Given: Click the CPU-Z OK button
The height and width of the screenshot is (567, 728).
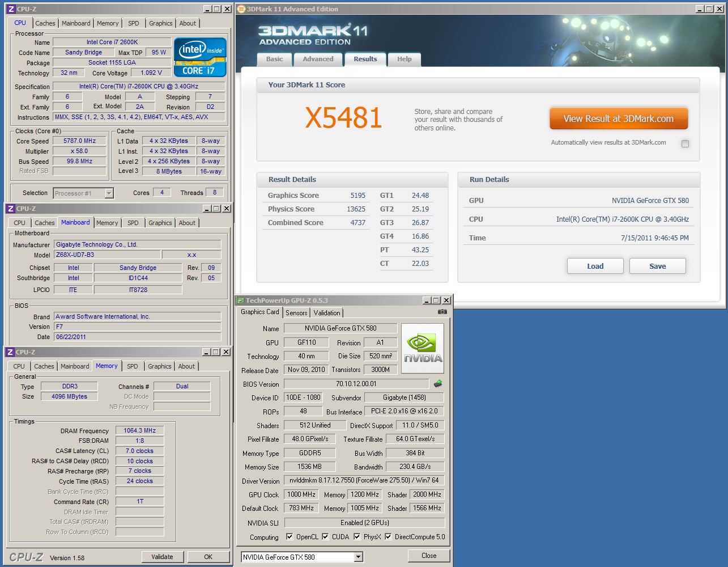Looking at the screenshot, I should tap(208, 557).
